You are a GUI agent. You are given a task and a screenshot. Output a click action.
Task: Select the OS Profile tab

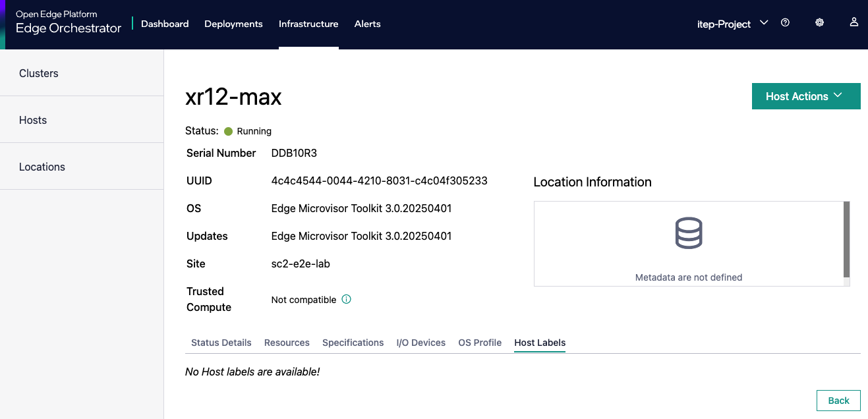tap(480, 343)
